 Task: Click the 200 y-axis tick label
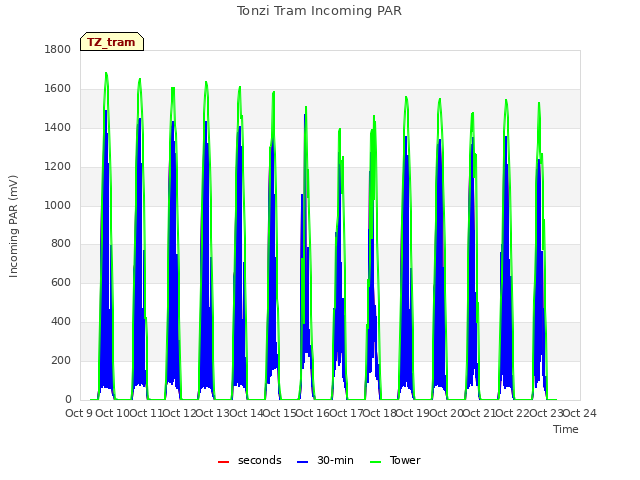coord(61,360)
